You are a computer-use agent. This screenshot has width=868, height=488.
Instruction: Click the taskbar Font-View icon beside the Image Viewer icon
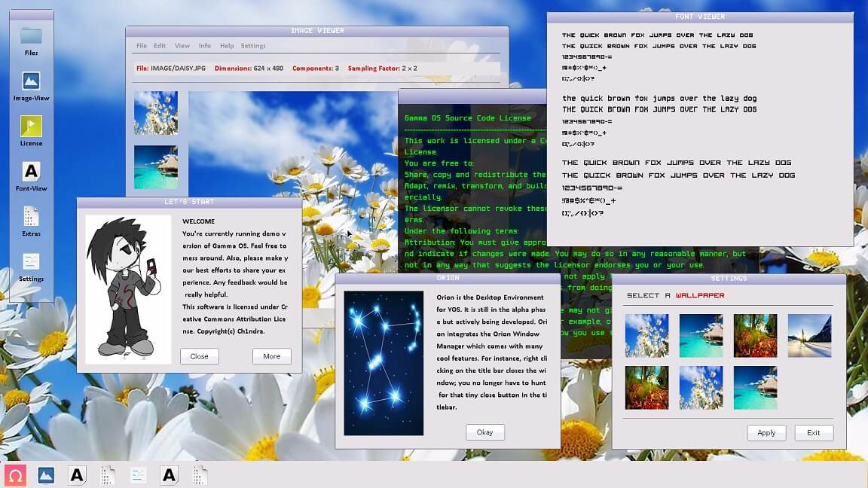click(x=77, y=474)
